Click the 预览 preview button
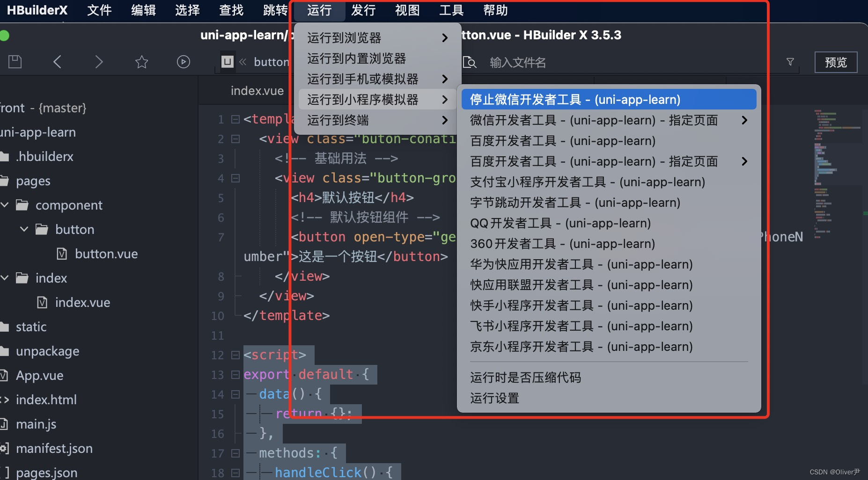Viewport: 868px width, 480px height. click(x=836, y=62)
